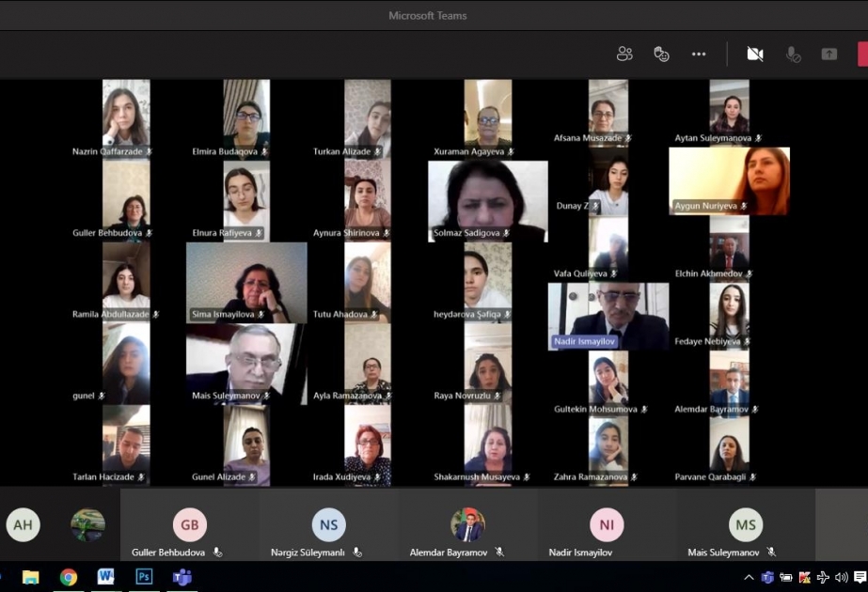868x592 pixels.
Task: Click Alemdar Bayramov photo avatar in strip
Action: coord(467,524)
